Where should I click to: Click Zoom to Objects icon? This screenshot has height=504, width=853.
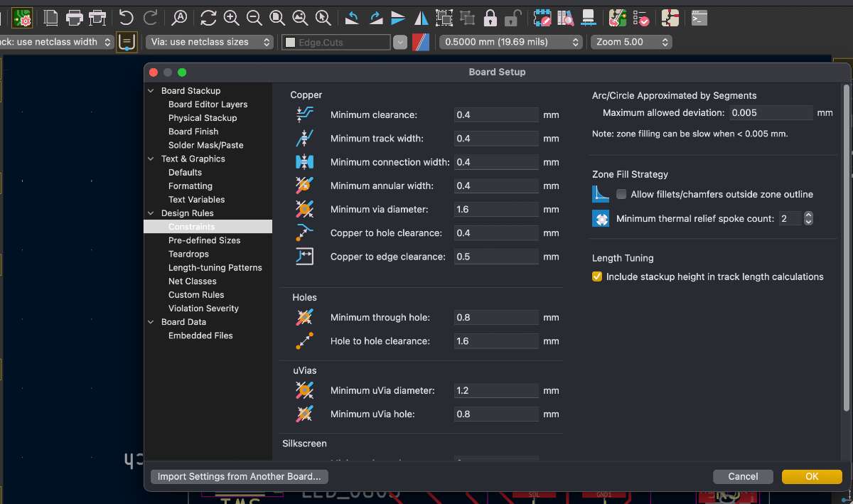pyautogui.click(x=300, y=17)
